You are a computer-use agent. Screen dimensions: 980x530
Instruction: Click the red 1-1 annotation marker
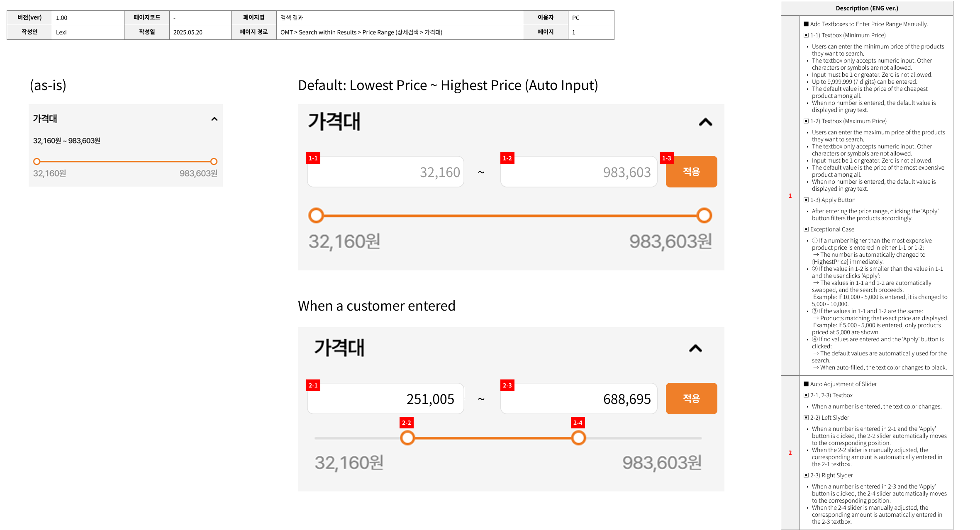(313, 158)
